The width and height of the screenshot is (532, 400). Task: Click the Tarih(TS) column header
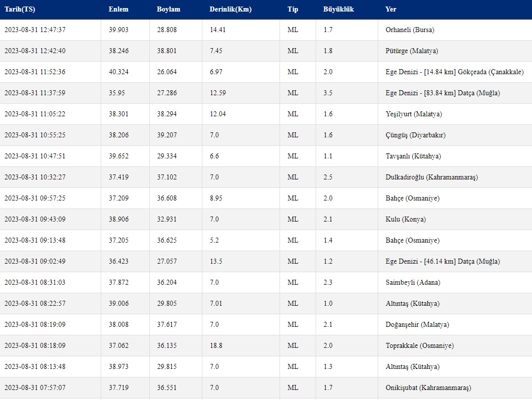pyautogui.click(x=20, y=10)
